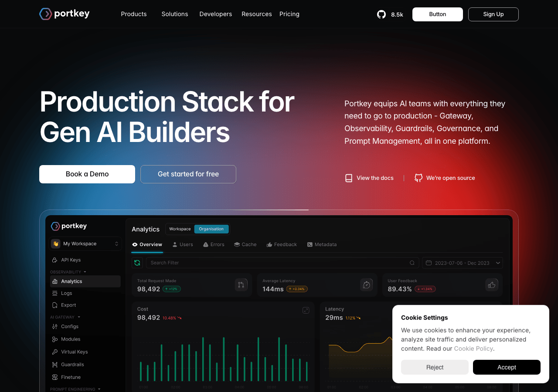Click the Portkey logo in the top navigation
The image size is (558, 392).
click(x=65, y=14)
